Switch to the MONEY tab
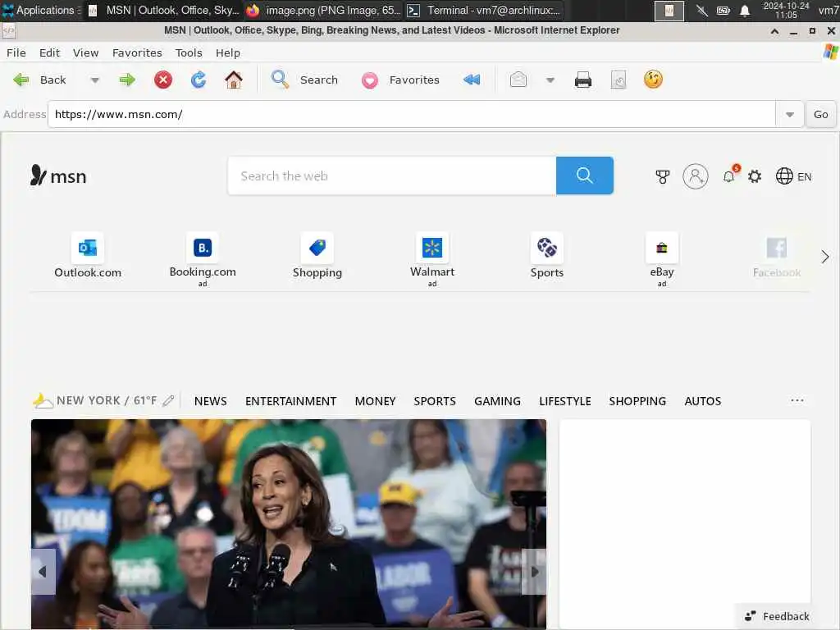The width and height of the screenshot is (840, 630). point(375,401)
